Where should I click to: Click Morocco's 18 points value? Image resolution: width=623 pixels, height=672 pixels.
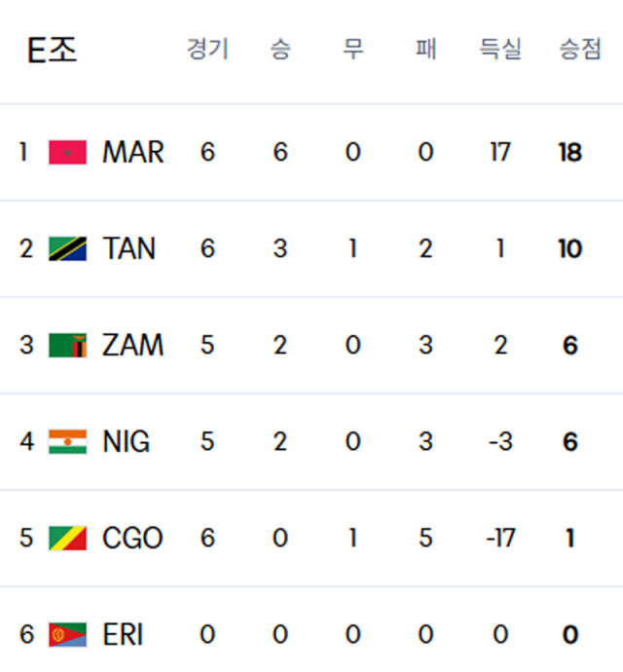(570, 152)
